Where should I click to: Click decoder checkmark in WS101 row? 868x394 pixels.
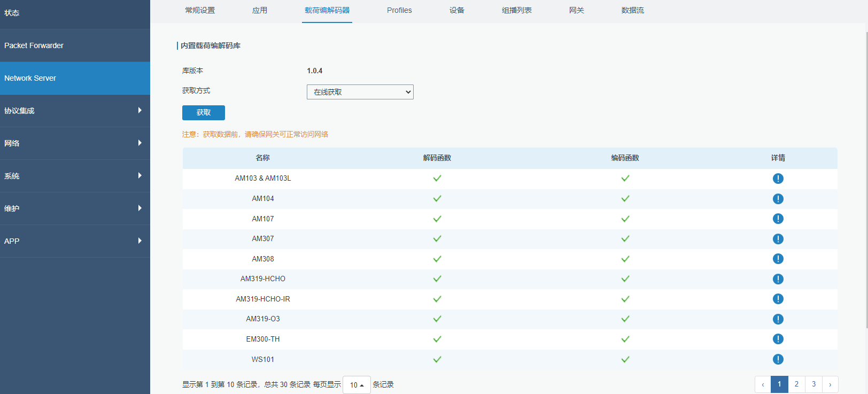437,359
